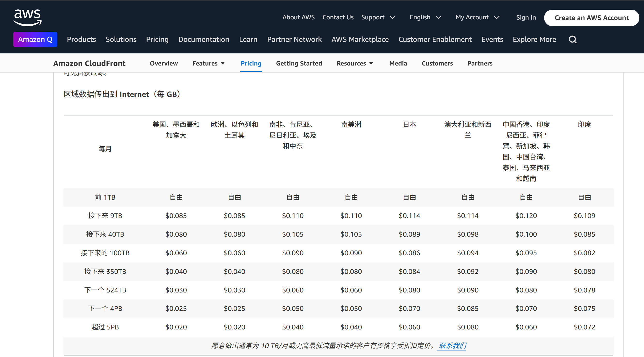
Task: Expand the Features dropdown
Action: pyautogui.click(x=208, y=63)
